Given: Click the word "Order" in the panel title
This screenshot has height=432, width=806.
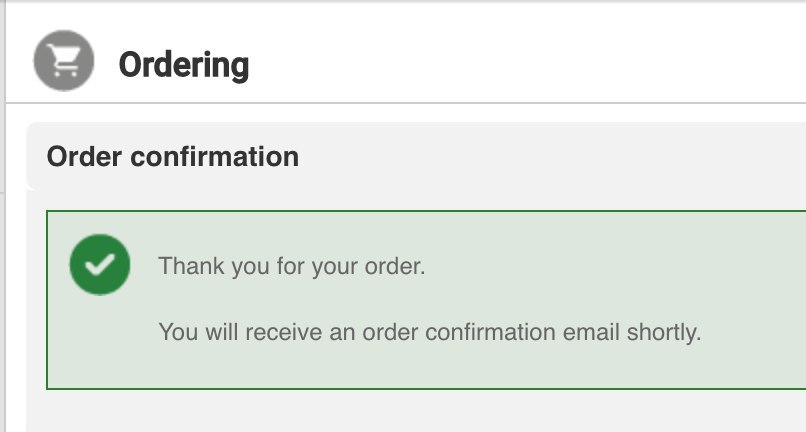Looking at the screenshot, I should tap(85, 157).
